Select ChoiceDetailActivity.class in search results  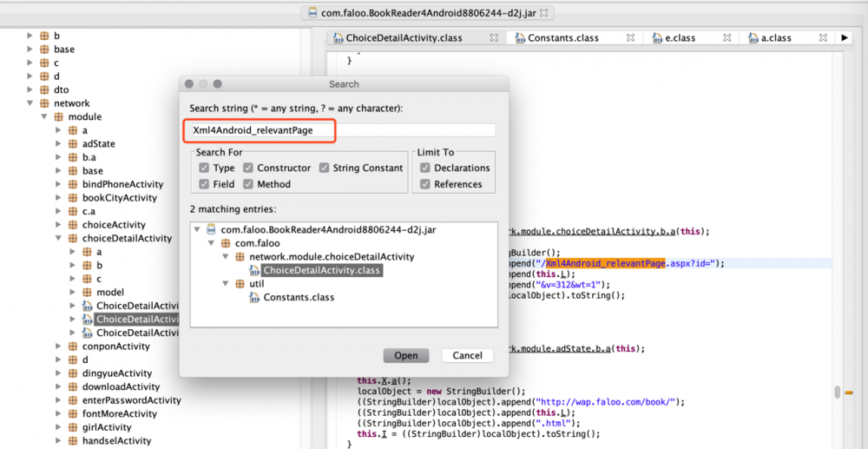click(322, 271)
